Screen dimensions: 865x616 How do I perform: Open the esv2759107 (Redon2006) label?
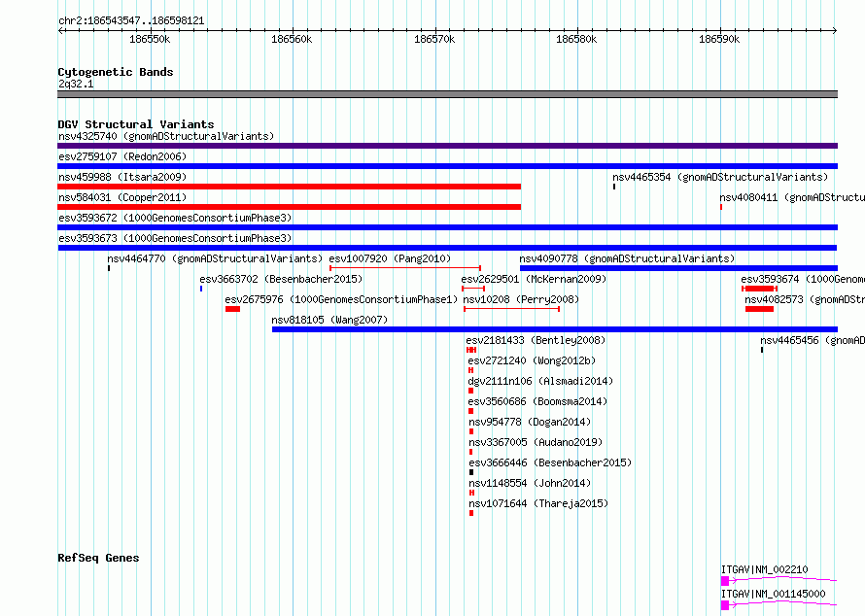coord(122,156)
